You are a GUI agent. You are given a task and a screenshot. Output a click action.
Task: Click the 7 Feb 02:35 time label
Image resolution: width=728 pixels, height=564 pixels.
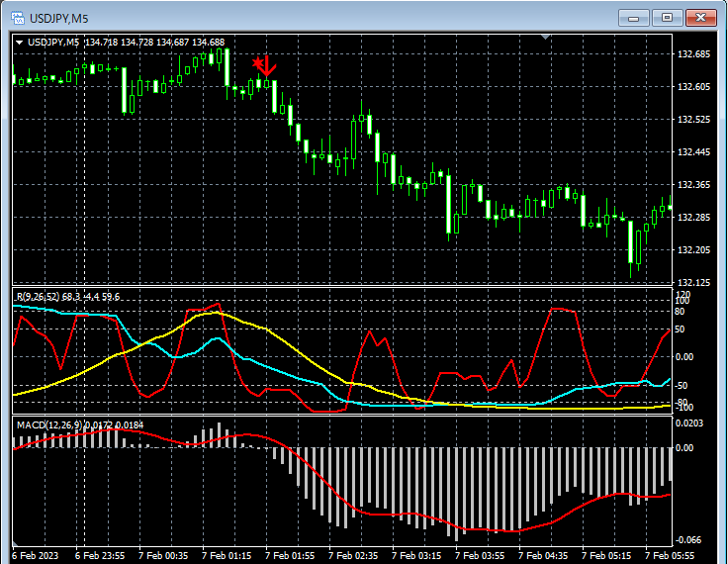pyautogui.click(x=353, y=556)
